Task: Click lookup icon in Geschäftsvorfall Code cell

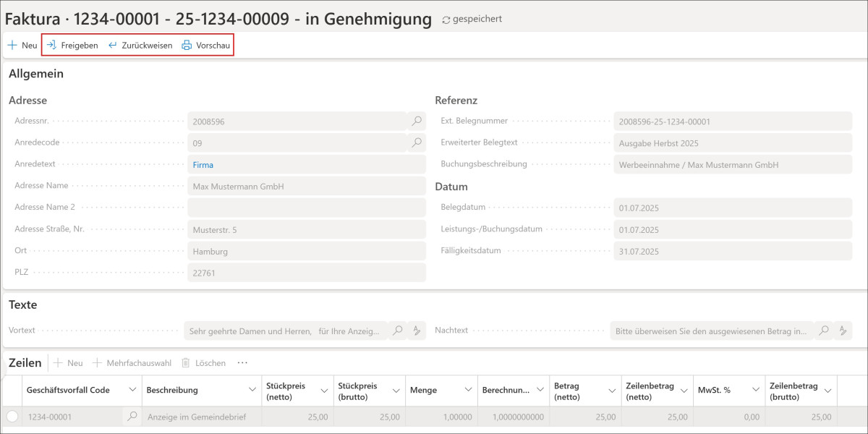Action: coord(132,417)
